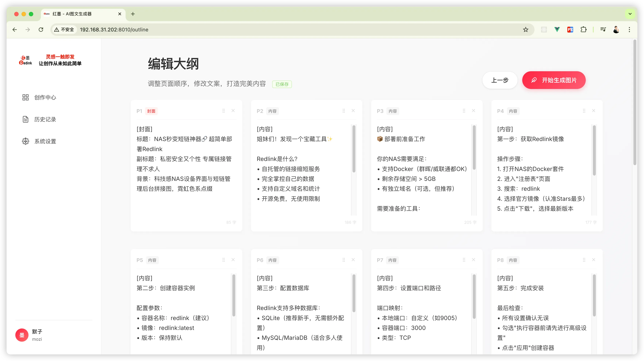The height and width of the screenshot is (361, 644).
Task: Delete card P7 with its X icon
Action: [474, 260]
